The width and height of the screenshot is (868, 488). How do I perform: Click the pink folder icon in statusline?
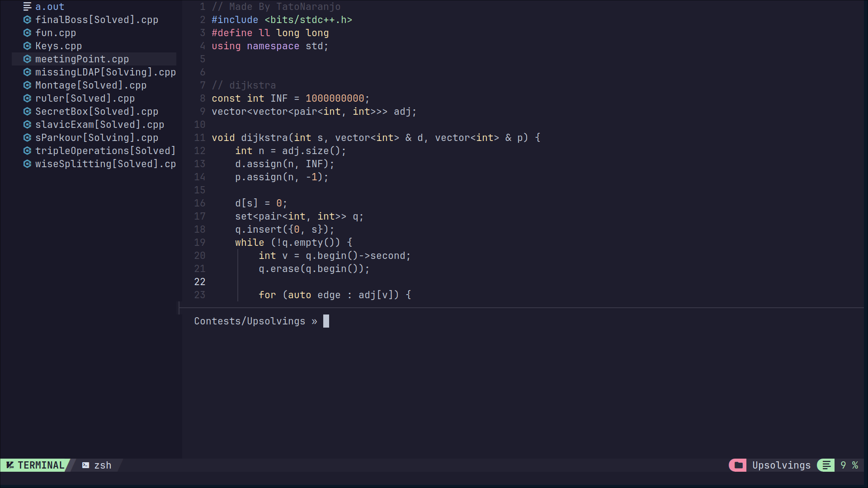pos(739,465)
